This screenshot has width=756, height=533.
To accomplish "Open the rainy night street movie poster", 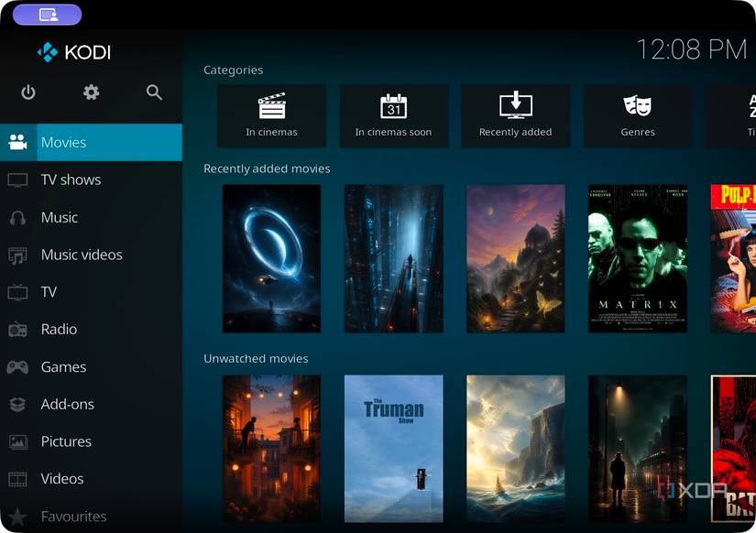I will [638, 449].
